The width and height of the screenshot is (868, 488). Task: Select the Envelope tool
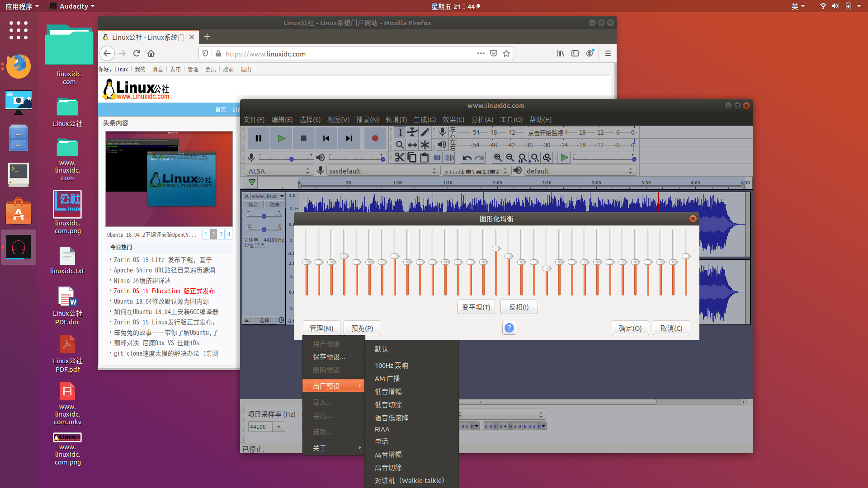coord(412,132)
